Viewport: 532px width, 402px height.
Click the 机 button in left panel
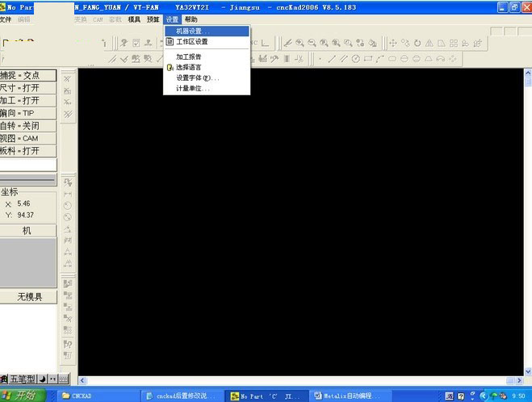pyautogui.click(x=27, y=231)
